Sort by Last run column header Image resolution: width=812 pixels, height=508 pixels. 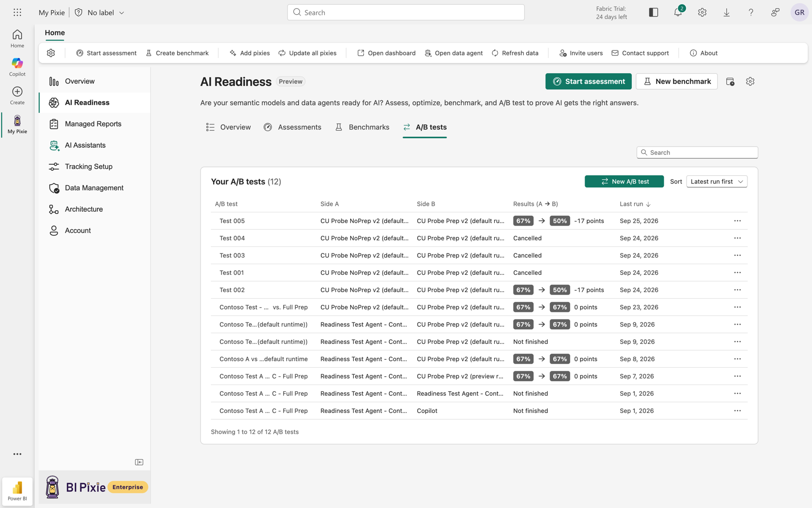pos(635,204)
